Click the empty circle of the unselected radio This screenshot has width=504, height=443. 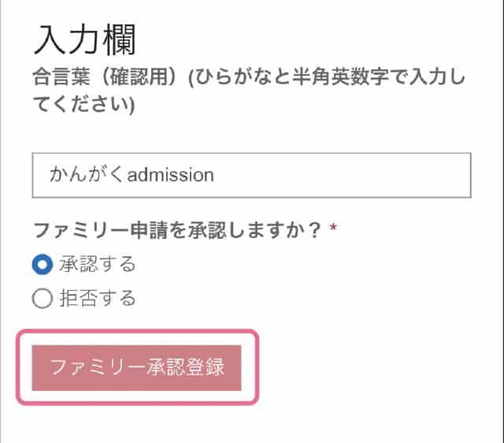tap(42, 299)
